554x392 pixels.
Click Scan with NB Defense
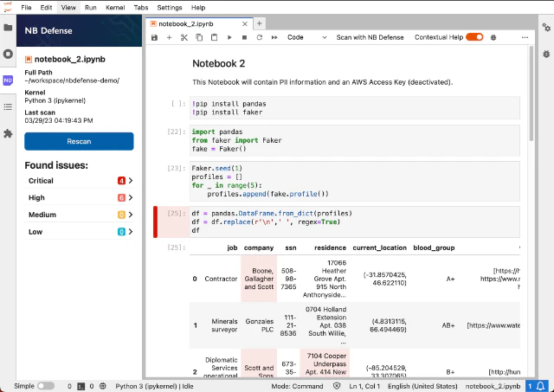pos(370,37)
